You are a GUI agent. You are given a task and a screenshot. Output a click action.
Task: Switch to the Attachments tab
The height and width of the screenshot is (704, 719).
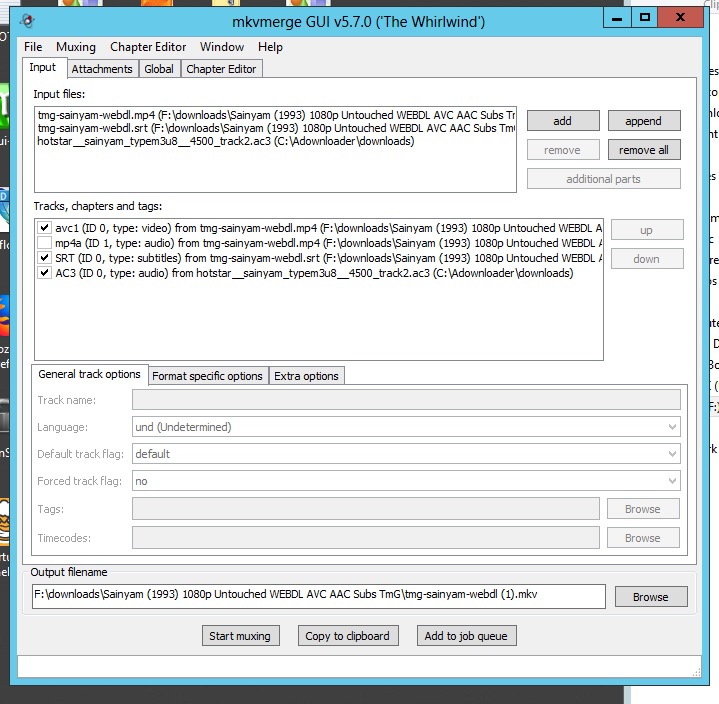coord(102,69)
